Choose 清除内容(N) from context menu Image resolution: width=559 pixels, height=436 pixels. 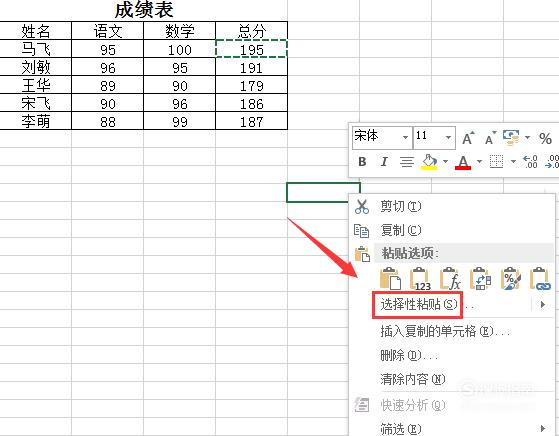[x=452, y=379]
